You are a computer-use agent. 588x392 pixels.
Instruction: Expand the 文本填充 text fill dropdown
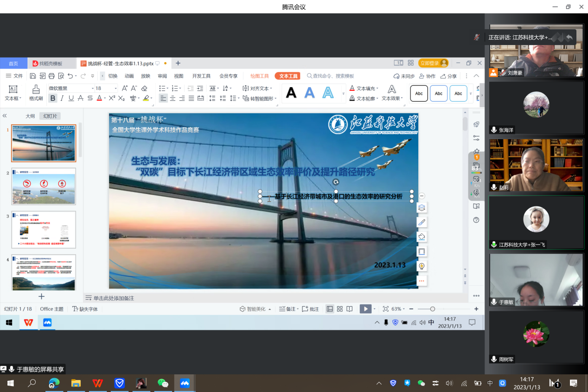(x=377, y=88)
